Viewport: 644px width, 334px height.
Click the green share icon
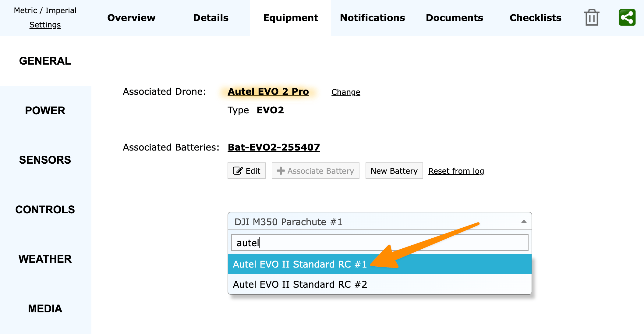click(x=627, y=18)
